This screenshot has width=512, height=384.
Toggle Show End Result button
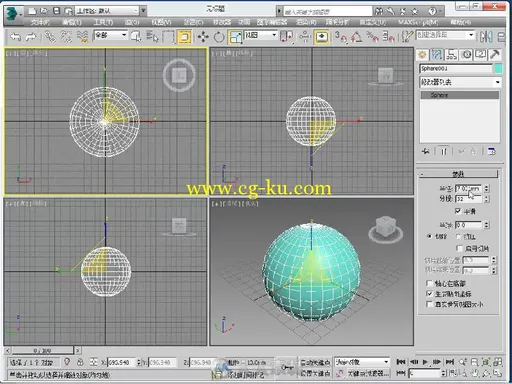click(444, 152)
